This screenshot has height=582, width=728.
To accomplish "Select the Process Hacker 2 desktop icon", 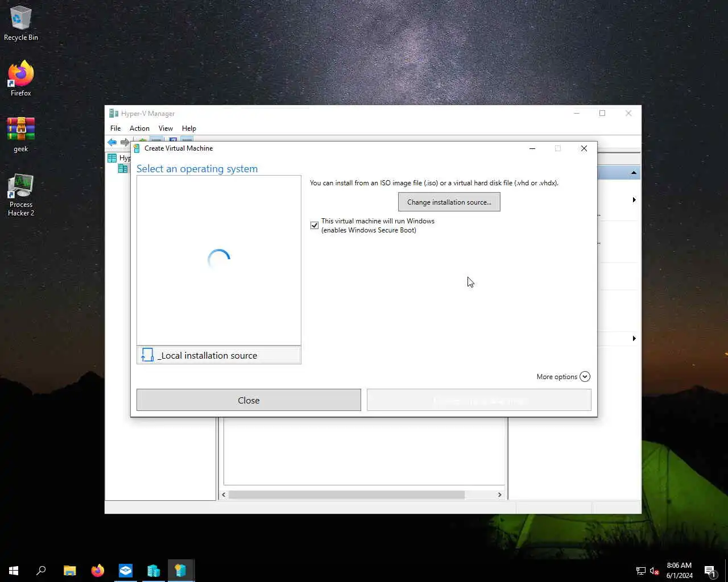I will point(21,195).
